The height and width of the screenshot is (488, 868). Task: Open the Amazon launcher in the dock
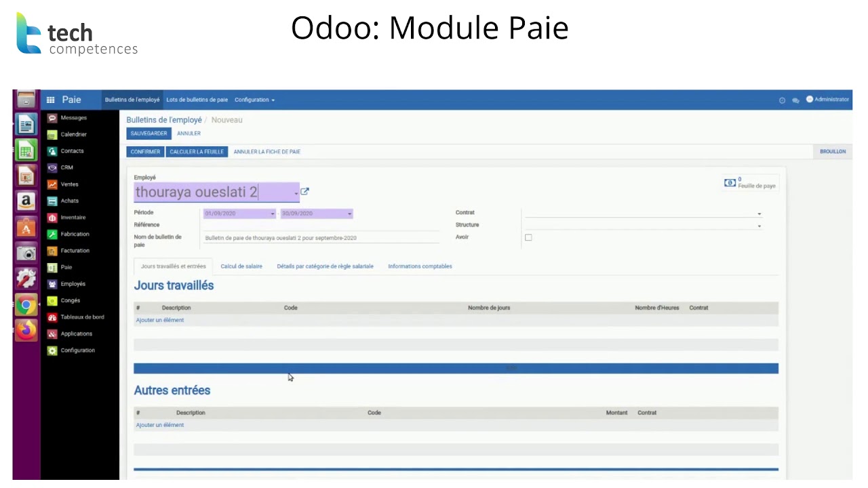[26, 201]
